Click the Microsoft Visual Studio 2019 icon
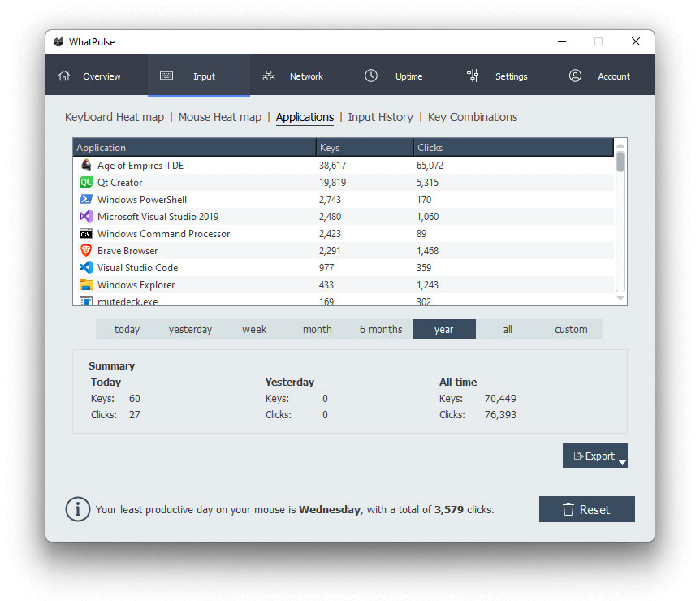Image resolution: width=700 pixels, height=601 pixels. pyautogui.click(x=86, y=217)
